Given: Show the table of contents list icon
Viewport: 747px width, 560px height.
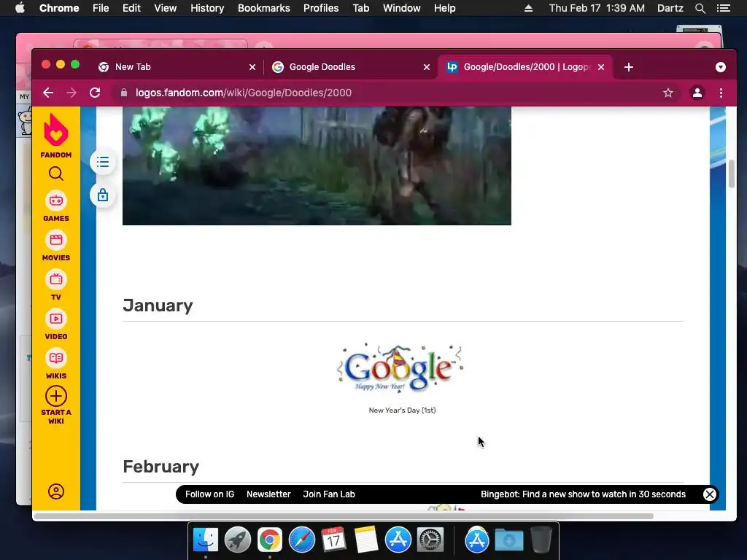Looking at the screenshot, I should [103, 163].
